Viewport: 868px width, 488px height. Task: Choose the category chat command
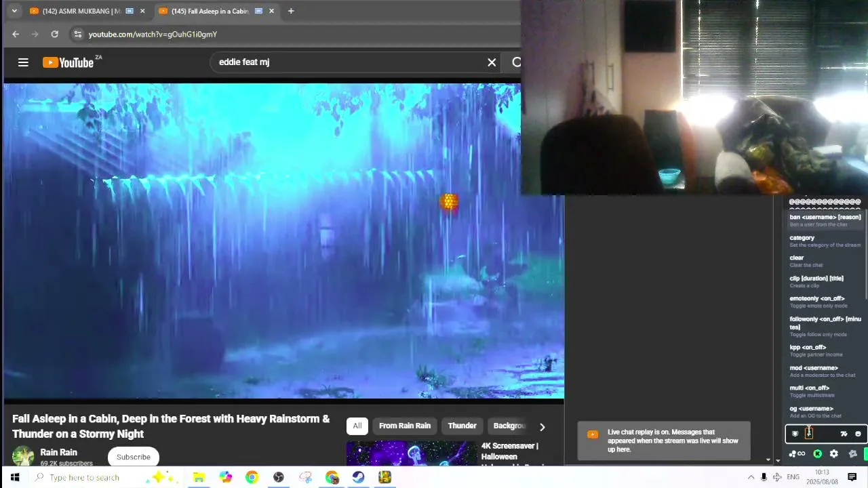[x=825, y=241]
